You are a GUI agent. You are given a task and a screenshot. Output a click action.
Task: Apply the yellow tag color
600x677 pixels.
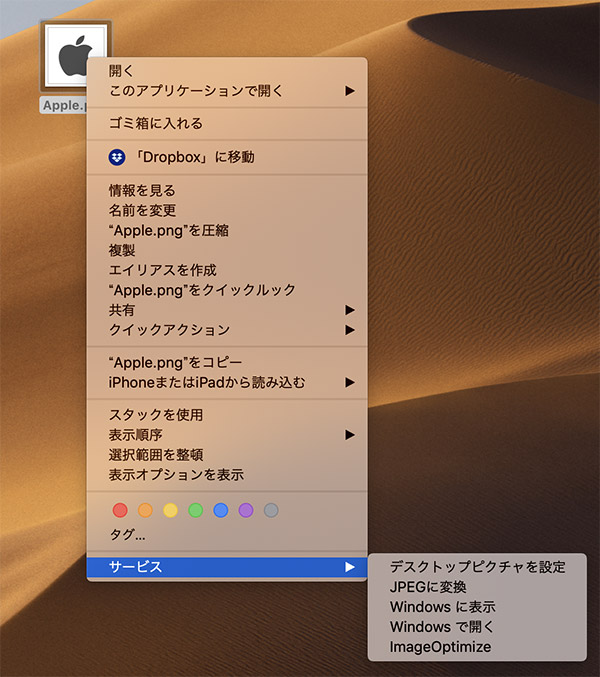(x=171, y=510)
